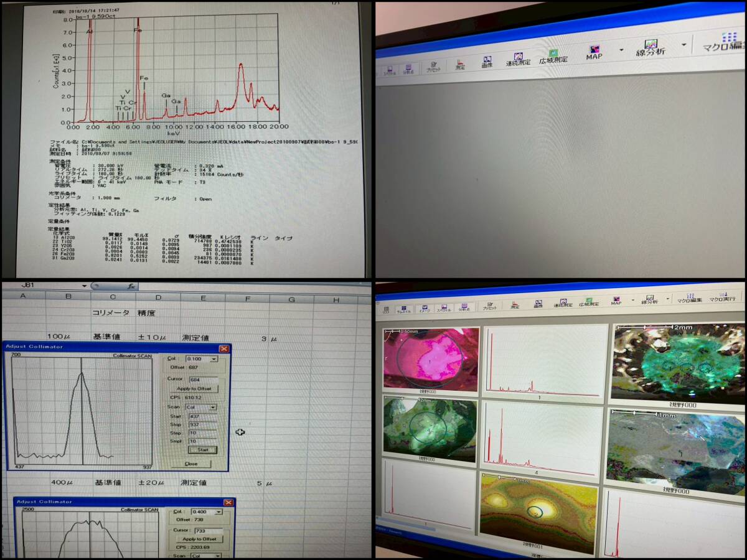This screenshot has width=747, height=560.
Task: Click the MAP icon in the thumbnail-grid window
Action: pos(616,301)
